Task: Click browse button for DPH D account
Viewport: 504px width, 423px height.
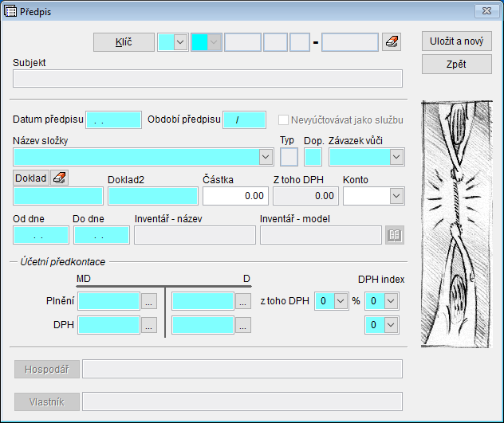Action: click(243, 324)
